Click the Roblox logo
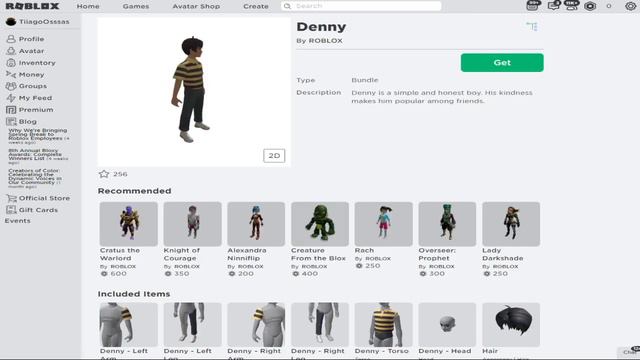Viewport: 640px width, 360px height. click(x=32, y=6)
